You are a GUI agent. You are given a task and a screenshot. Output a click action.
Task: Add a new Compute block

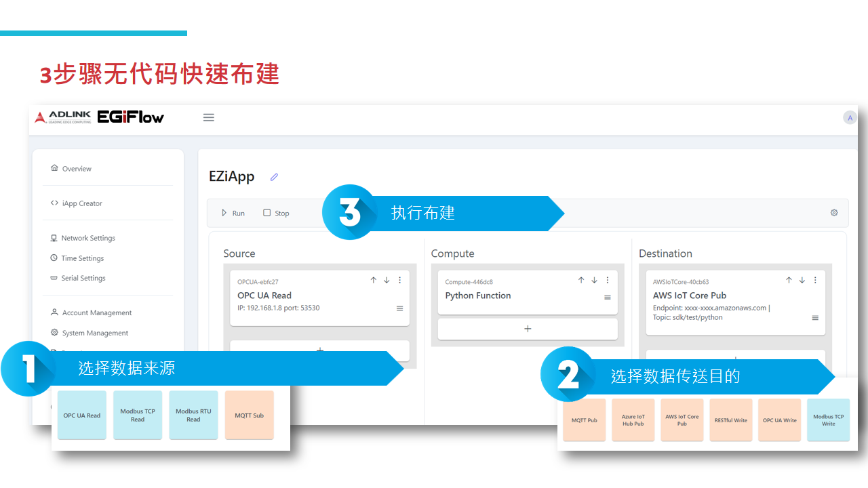pyautogui.click(x=528, y=329)
